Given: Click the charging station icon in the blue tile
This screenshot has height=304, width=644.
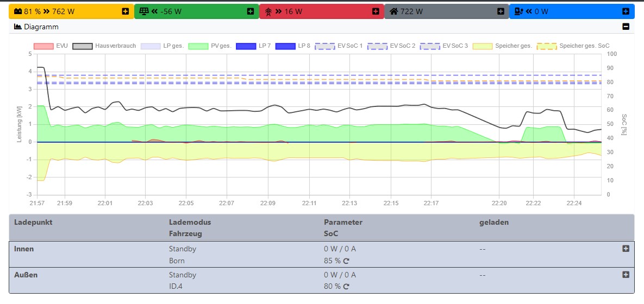Looking at the screenshot, I should (x=519, y=11).
